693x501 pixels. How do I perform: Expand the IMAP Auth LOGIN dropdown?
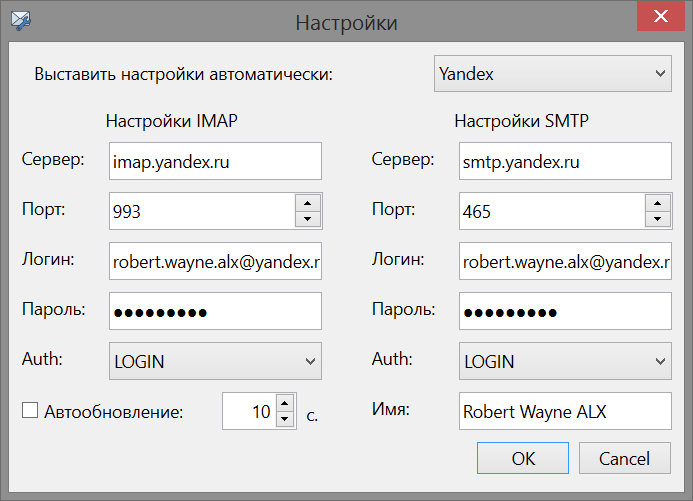point(215,361)
